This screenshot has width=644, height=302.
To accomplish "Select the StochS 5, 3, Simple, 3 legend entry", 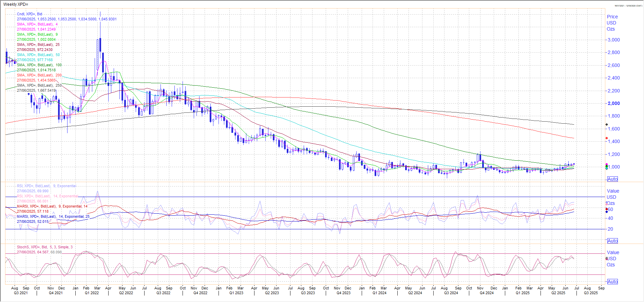I will [45, 247].
